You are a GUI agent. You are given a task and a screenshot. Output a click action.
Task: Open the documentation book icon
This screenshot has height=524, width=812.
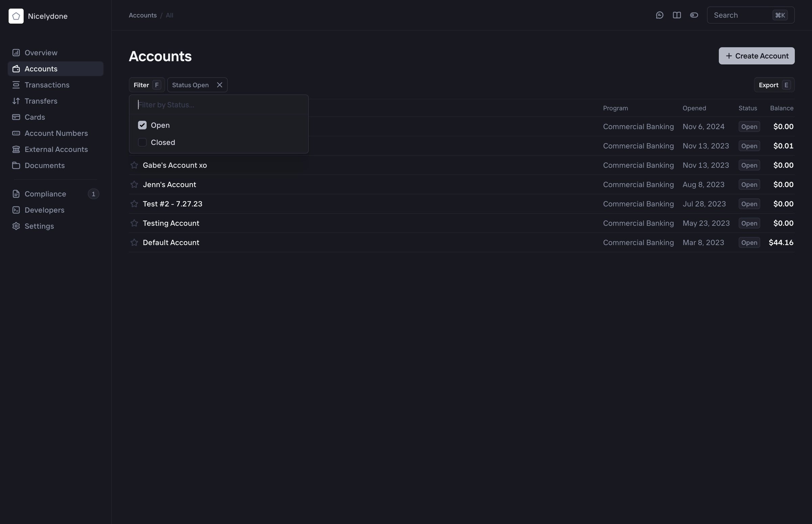tap(677, 15)
